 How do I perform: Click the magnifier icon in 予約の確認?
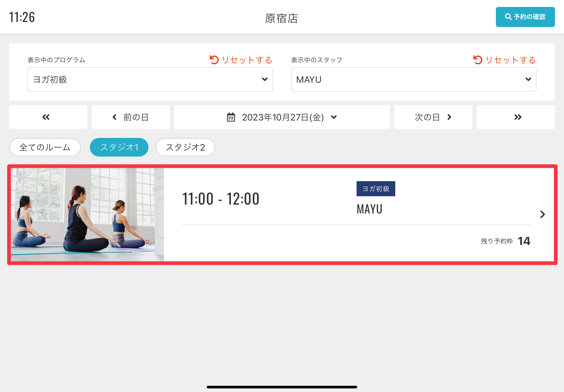click(508, 17)
